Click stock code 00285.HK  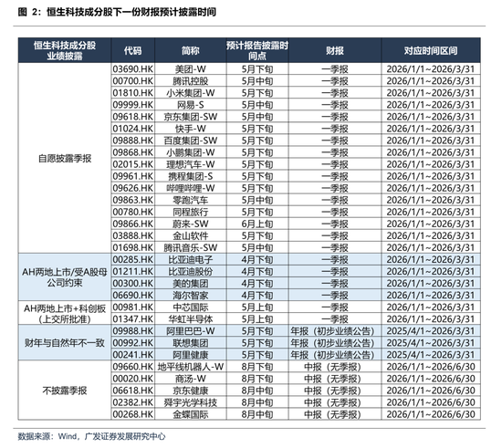[x=133, y=259]
